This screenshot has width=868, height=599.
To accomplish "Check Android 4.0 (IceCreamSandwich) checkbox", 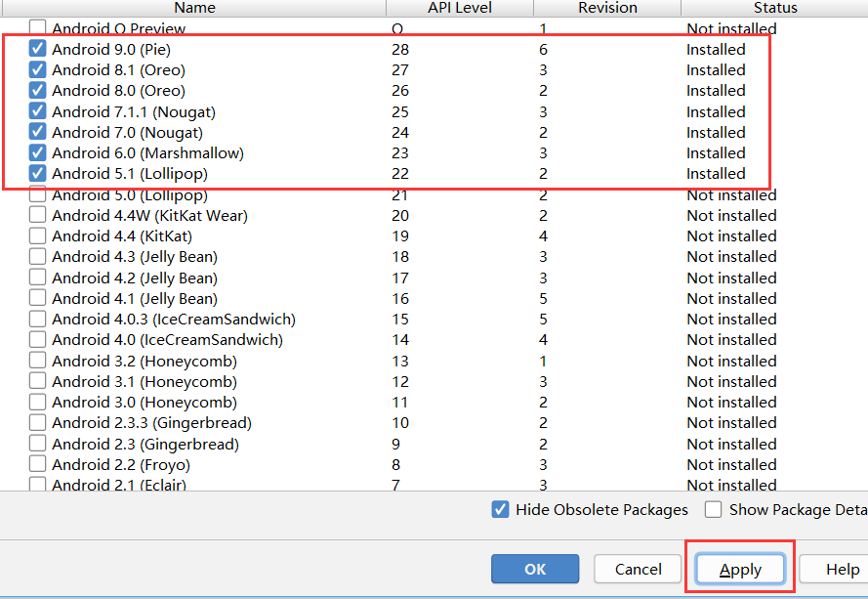I will tap(37, 339).
